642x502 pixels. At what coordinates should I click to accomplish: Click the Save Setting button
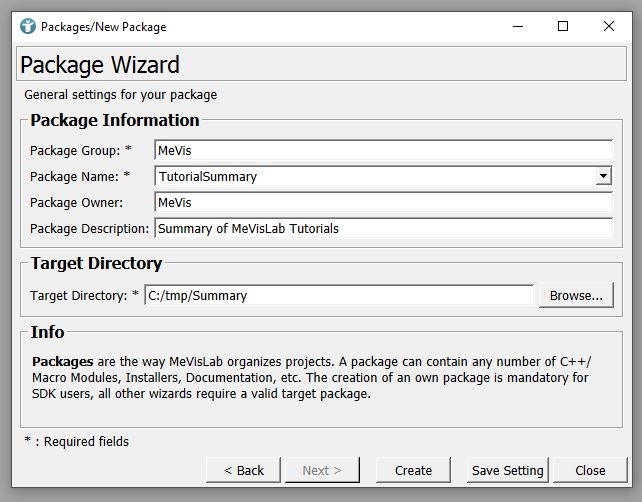point(507,470)
